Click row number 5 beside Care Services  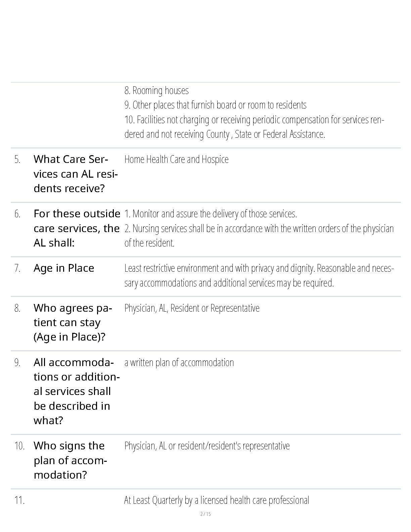17,160
